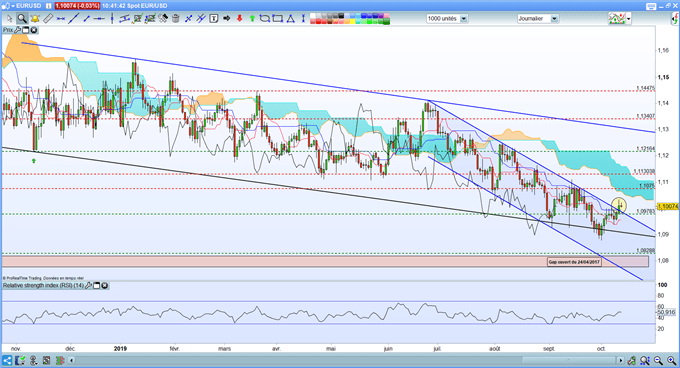Click the info icon next to EURUSD
The height and width of the screenshot is (368, 680).
point(49,6)
